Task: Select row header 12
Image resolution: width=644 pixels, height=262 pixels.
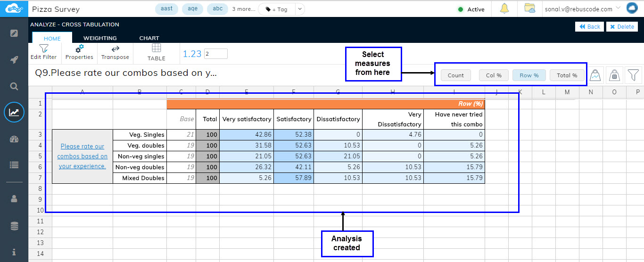Action: pyautogui.click(x=40, y=231)
